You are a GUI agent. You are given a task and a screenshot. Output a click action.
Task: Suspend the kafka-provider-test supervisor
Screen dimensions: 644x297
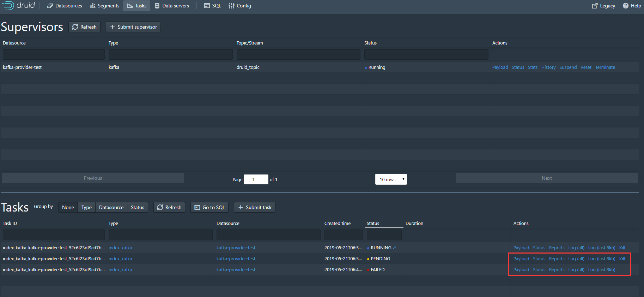(568, 67)
